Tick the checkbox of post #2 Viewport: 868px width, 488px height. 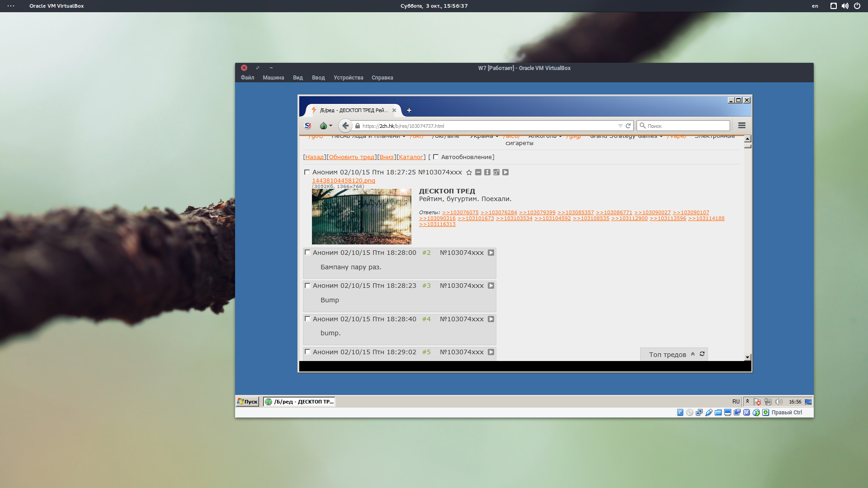(x=307, y=253)
